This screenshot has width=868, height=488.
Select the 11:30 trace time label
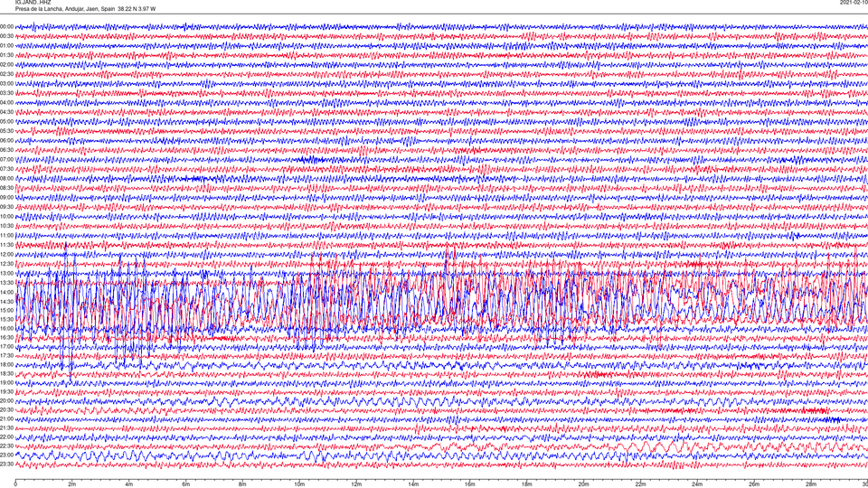click(6, 245)
